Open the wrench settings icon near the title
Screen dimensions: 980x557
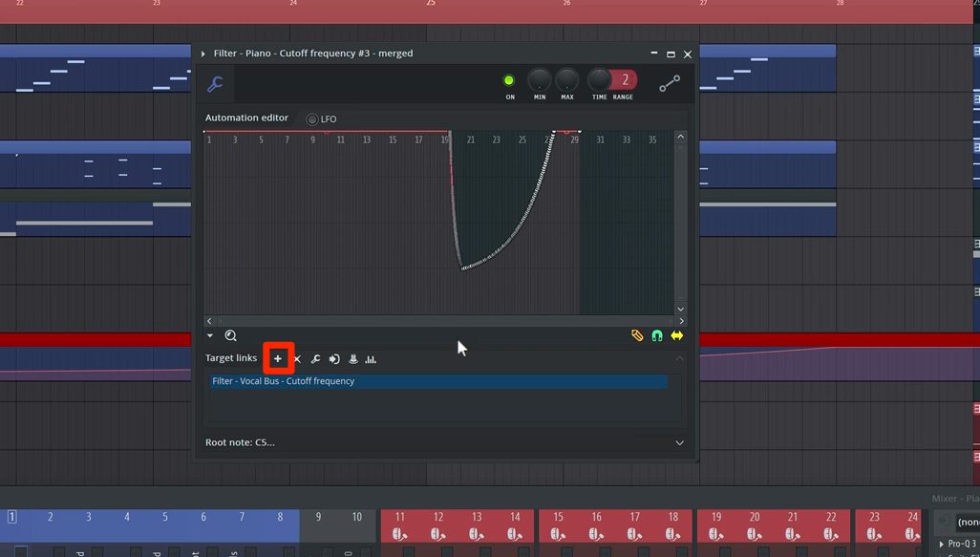(216, 84)
